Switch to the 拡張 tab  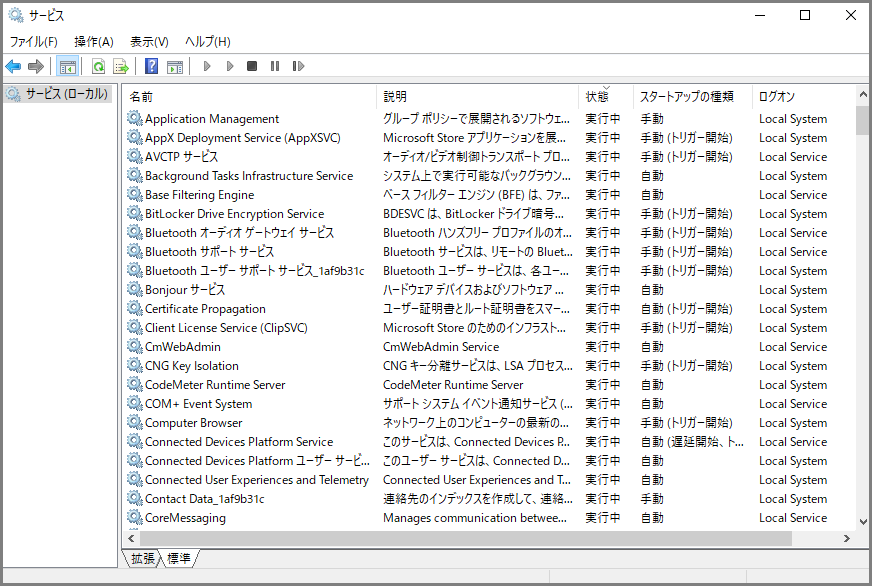(142, 558)
